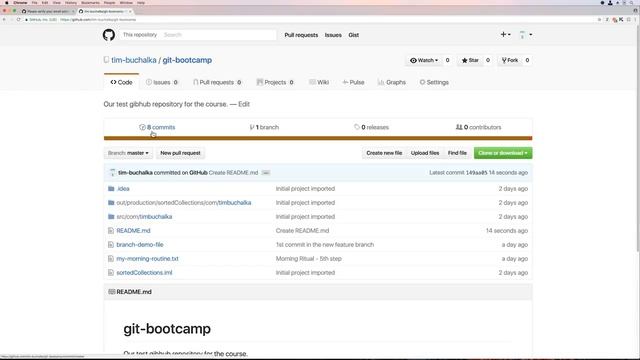
Task: Click the src/com/timbuchalka folder icon
Action: click(x=111, y=217)
